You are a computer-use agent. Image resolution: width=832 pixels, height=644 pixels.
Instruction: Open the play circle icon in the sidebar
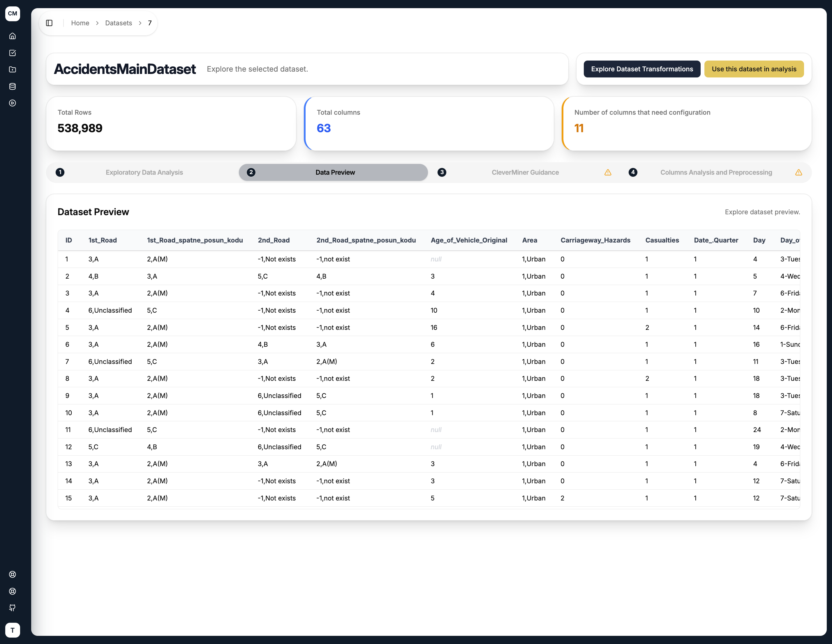pos(13,103)
